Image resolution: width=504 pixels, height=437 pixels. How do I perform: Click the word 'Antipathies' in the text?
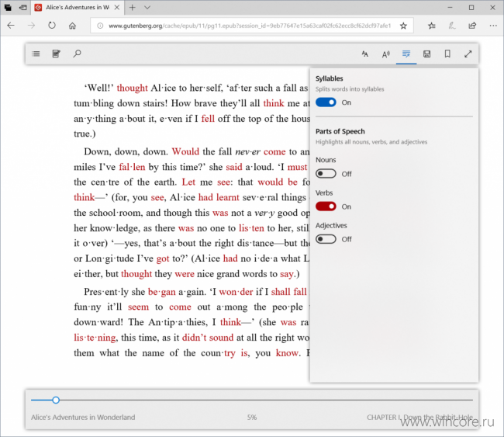click(178, 322)
